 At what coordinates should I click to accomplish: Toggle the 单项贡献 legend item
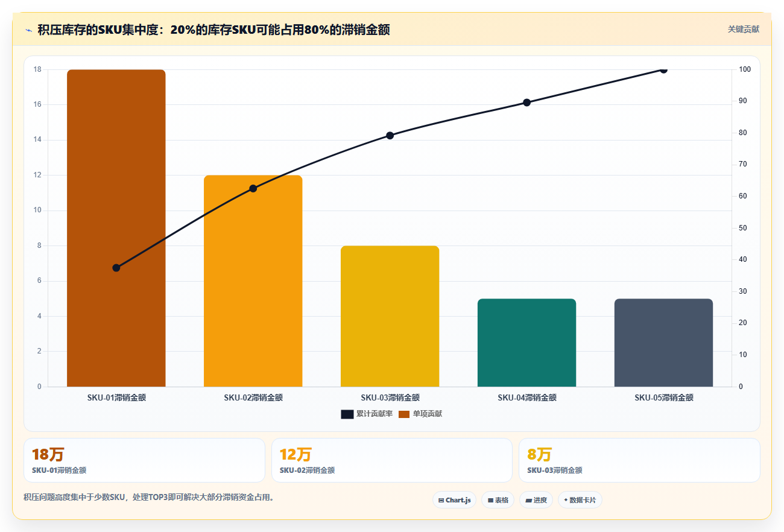click(x=420, y=414)
